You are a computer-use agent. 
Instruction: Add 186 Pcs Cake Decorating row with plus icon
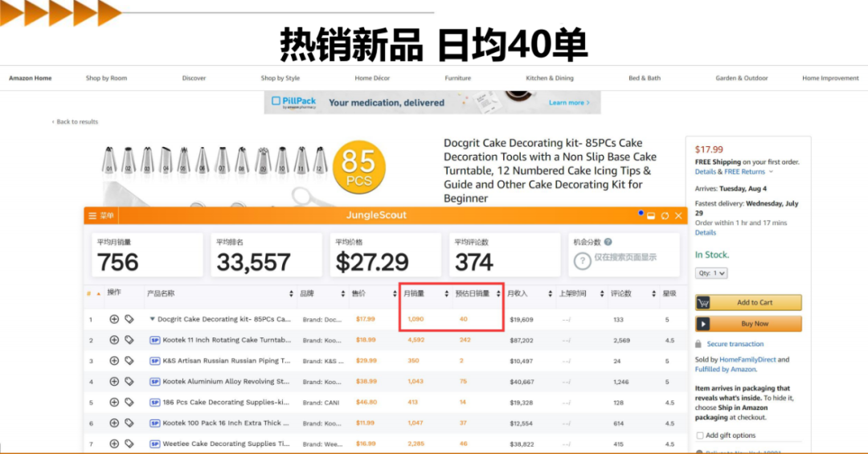tap(114, 402)
